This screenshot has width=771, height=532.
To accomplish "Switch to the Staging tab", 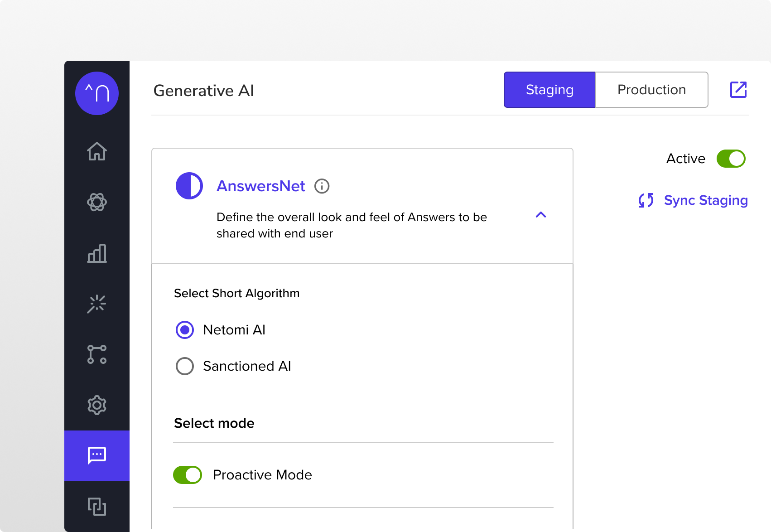I will coord(549,90).
